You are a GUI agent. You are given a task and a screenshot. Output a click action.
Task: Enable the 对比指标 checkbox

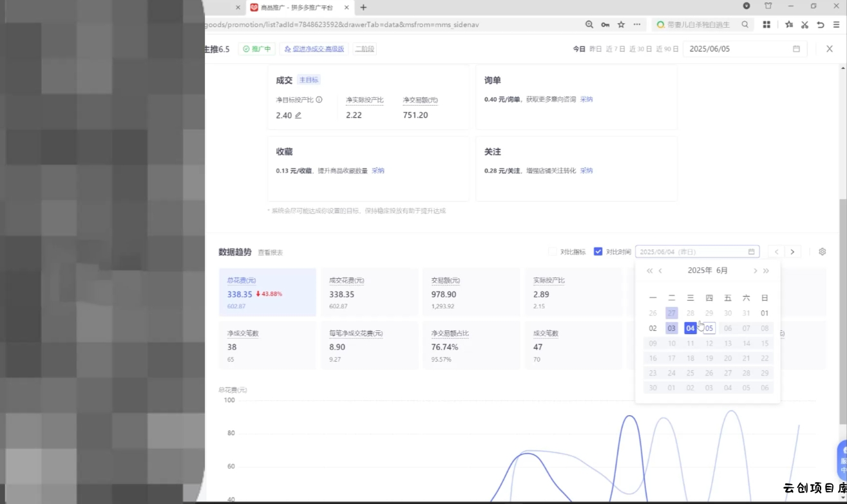pyautogui.click(x=553, y=252)
